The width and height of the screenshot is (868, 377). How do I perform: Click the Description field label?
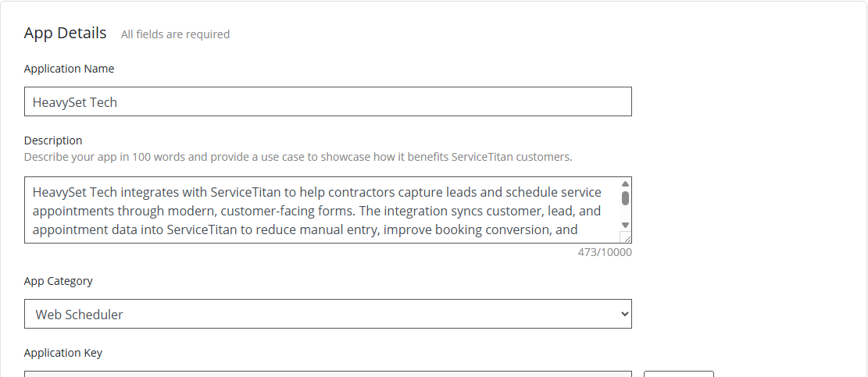click(x=53, y=140)
